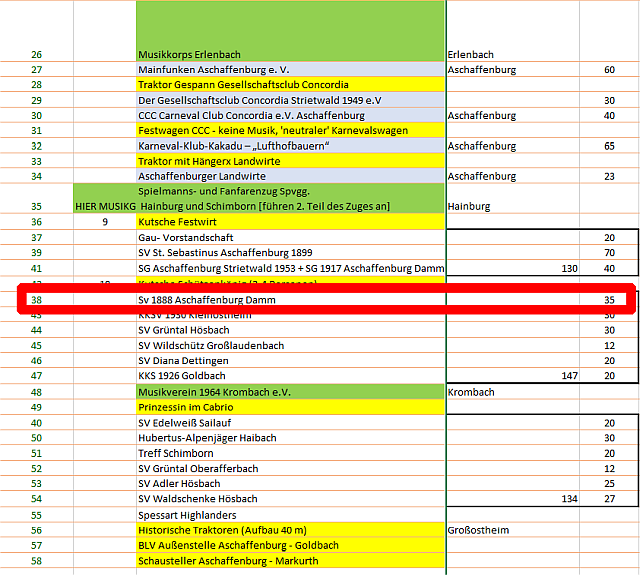Select the 'Aschaffenburger Landwirte' cell
Viewport: 640px width, 575px height.
290,176
